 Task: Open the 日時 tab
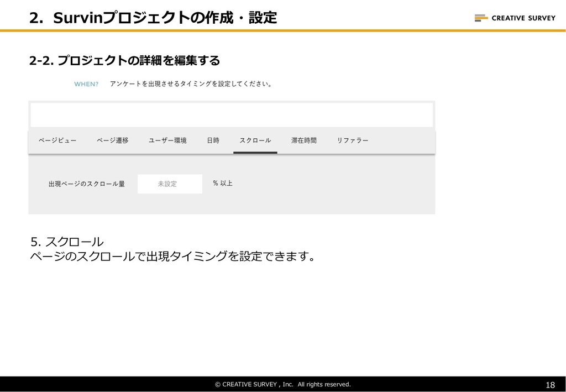point(213,141)
